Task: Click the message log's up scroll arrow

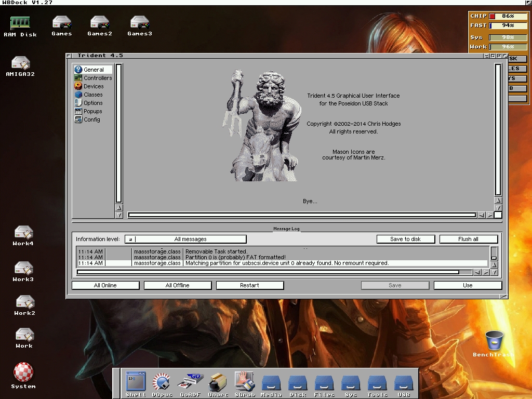Action: point(494,264)
